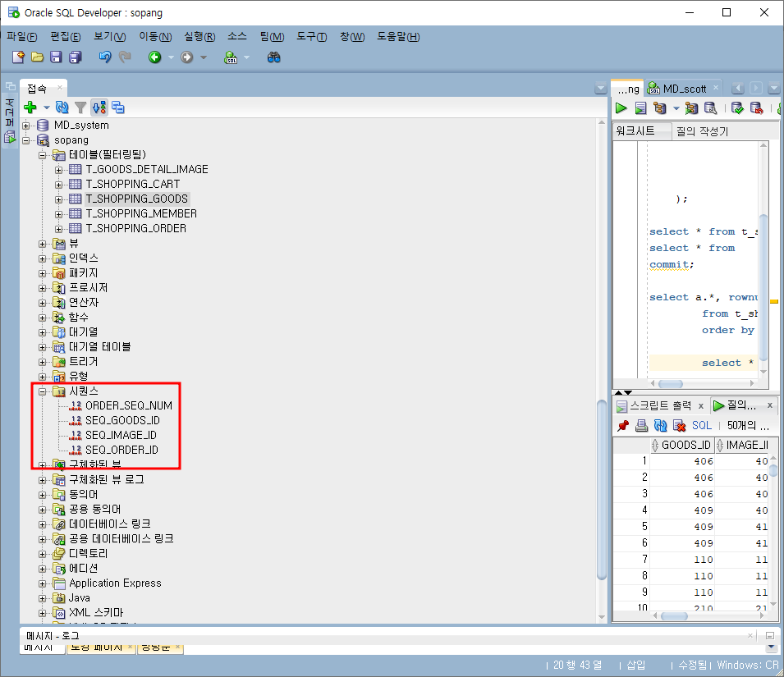Expand the T_SHOPPING_ORDER table node
Viewport: 784px width, 677px height.
[x=58, y=229]
